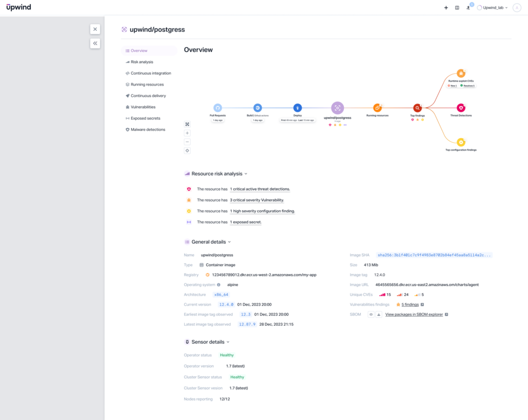Click the plus icon in top bar

[x=446, y=8]
